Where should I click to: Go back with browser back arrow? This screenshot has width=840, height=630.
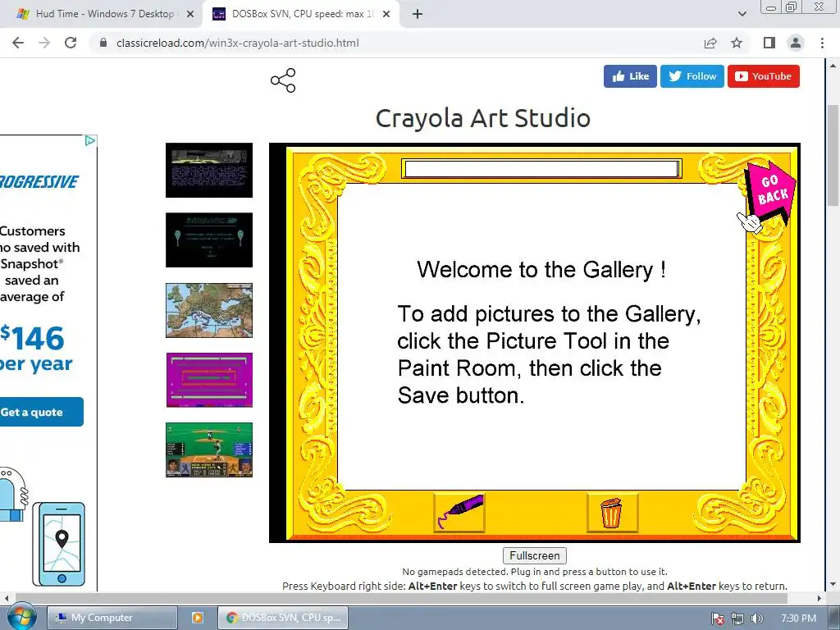pyautogui.click(x=18, y=43)
